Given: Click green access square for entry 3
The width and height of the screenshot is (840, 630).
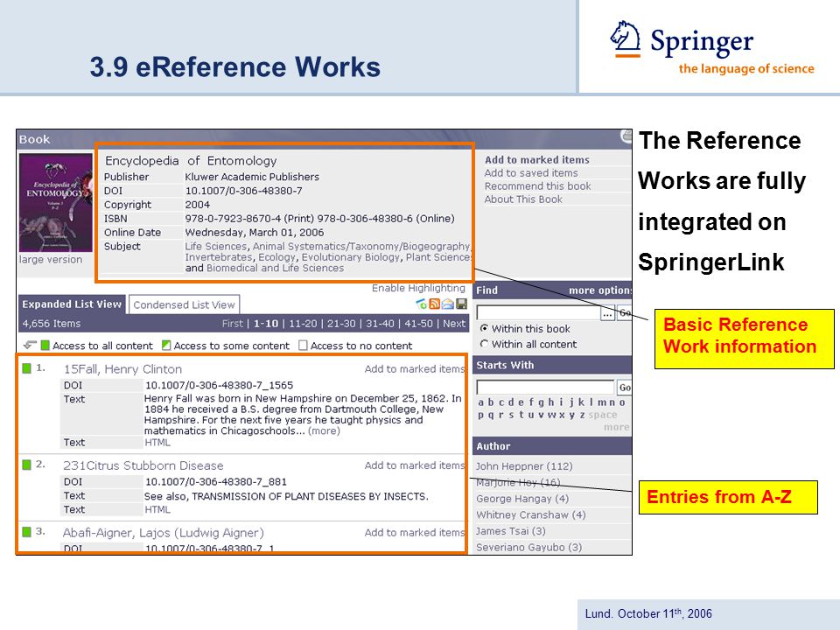Looking at the screenshot, I should (26, 531).
